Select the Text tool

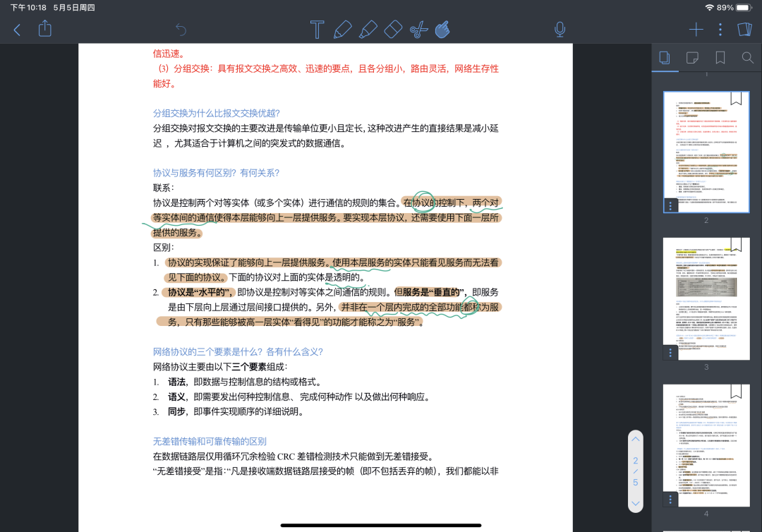coord(317,30)
